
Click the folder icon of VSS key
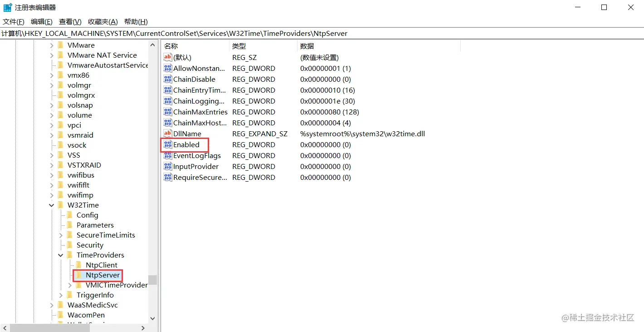(x=61, y=155)
